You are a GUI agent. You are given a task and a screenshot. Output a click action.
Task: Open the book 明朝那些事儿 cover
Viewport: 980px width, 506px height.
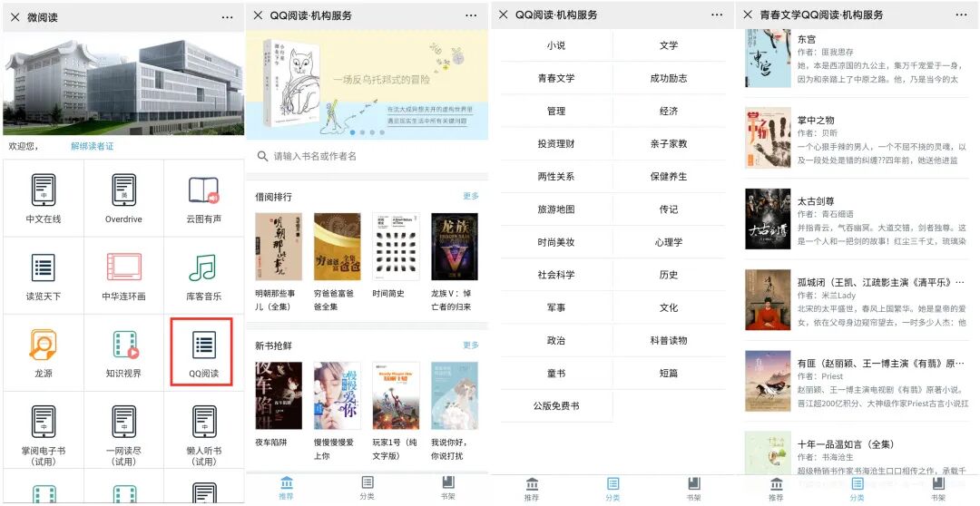(x=279, y=247)
